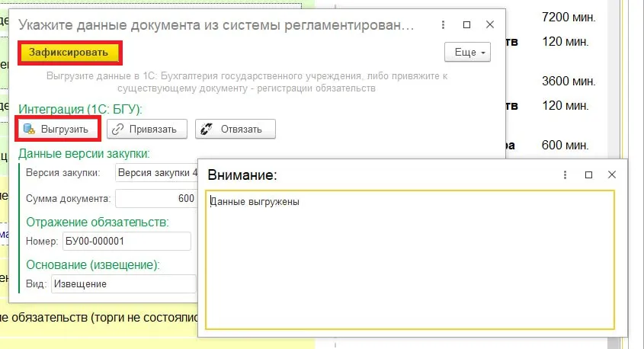Click the yellow Зафиксировать button
Viewport: 644px width, 349px height.
coord(70,53)
